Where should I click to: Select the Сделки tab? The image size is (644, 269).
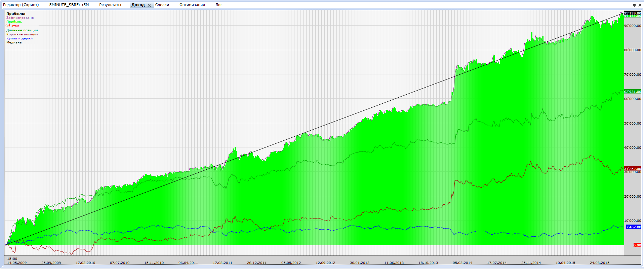pos(162,5)
